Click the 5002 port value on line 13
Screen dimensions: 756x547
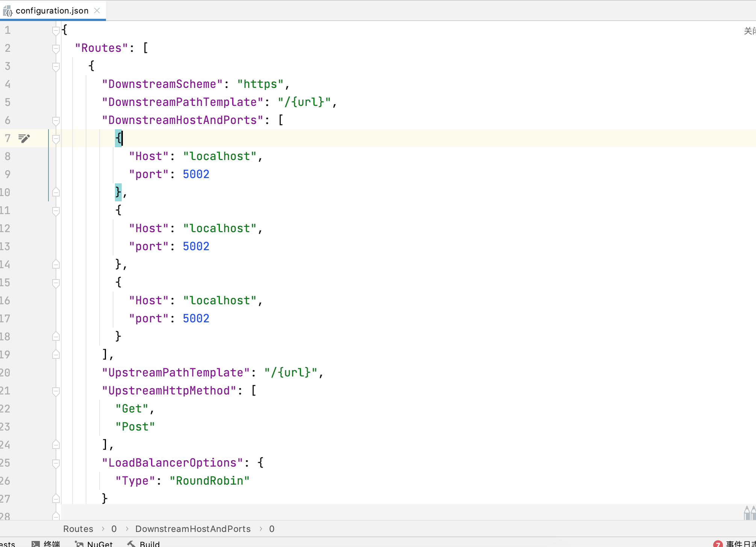click(x=196, y=246)
